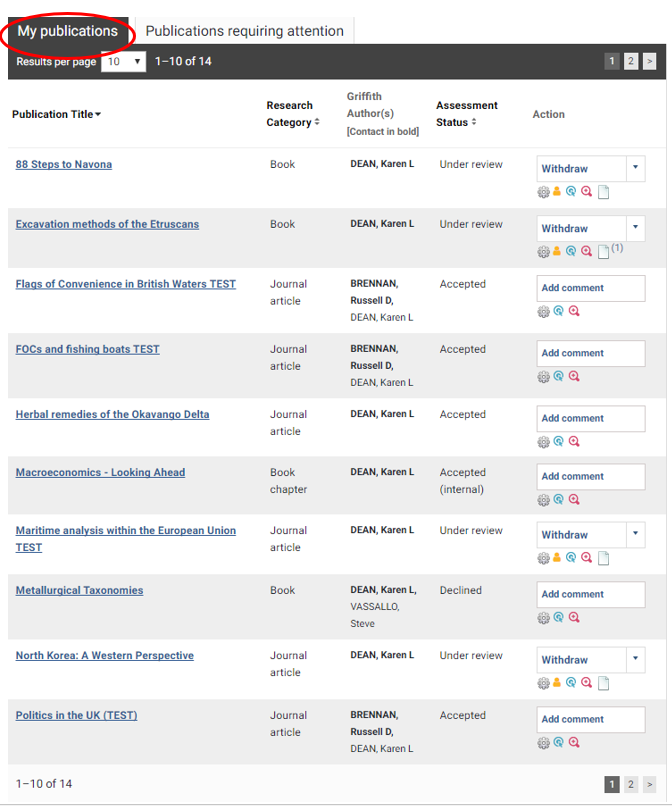Sort by Research Category column

pos(292,114)
